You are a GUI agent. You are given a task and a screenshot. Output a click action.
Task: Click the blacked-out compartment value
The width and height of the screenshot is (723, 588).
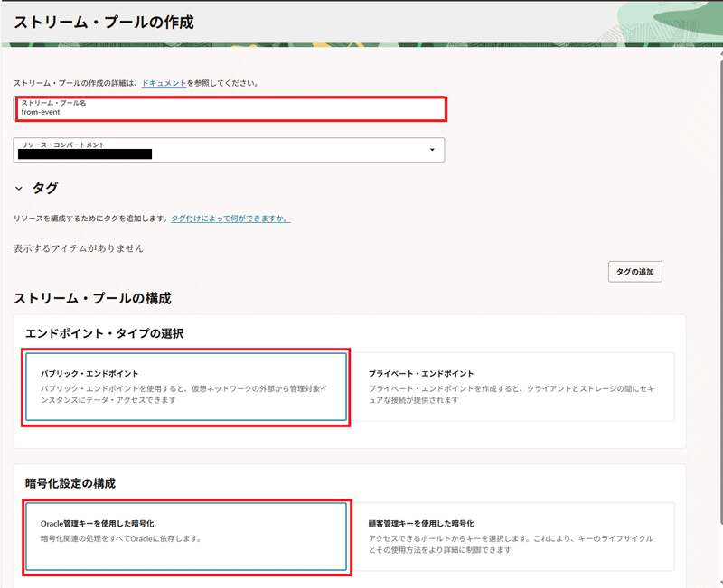tap(84, 154)
